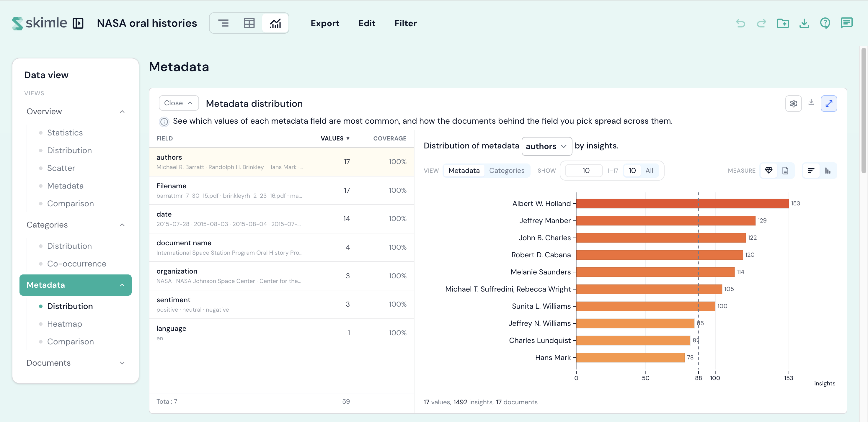Measure by insights diamond icon
Viewport: 868px width, 422px height.
point(769,170)
